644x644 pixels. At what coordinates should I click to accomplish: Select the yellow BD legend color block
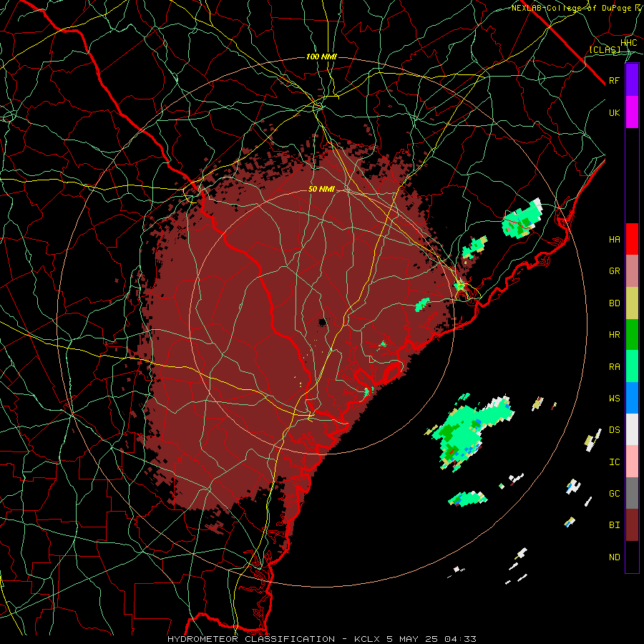[632, 303]
